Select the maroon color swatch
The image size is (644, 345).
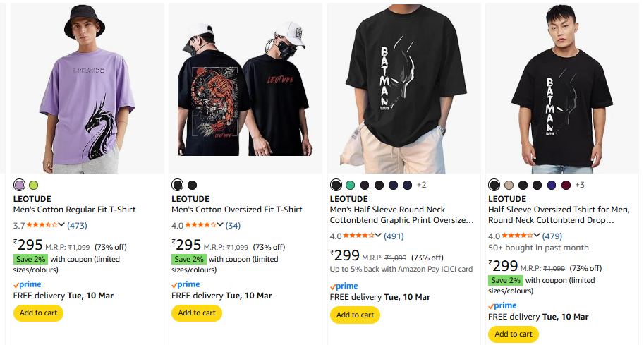tap(566, 185)
